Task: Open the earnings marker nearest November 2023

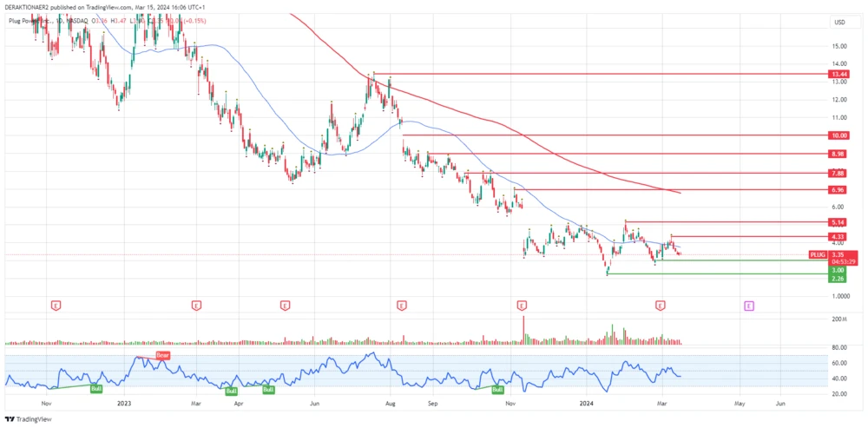Action: coord(522,306)
